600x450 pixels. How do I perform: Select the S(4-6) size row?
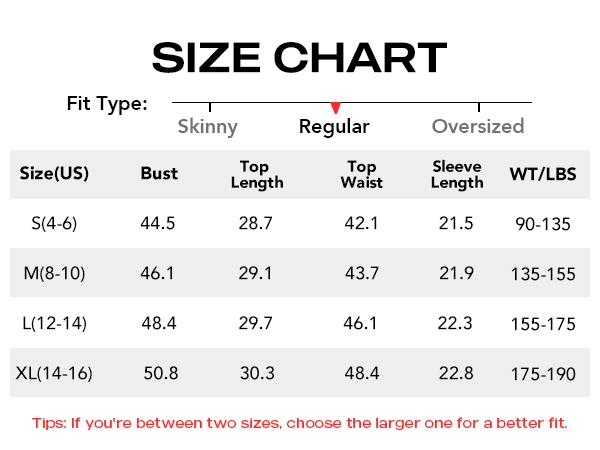(x=54, y=223)
